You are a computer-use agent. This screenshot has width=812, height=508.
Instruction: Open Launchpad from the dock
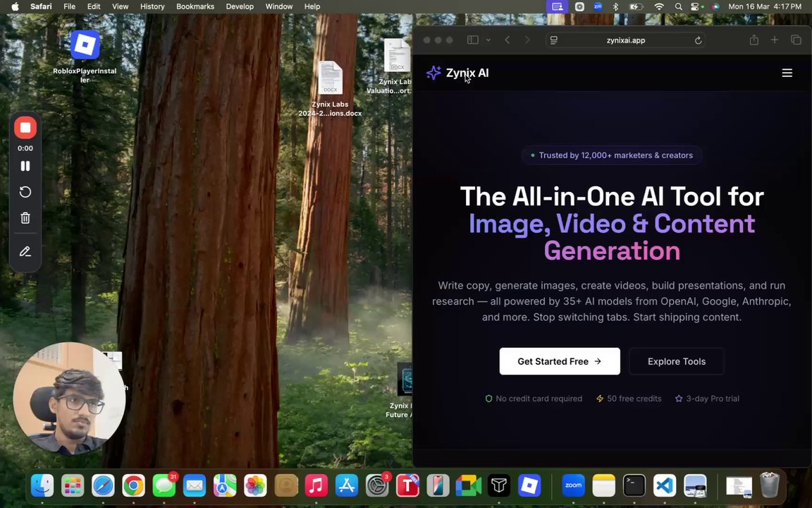[73, 485]
